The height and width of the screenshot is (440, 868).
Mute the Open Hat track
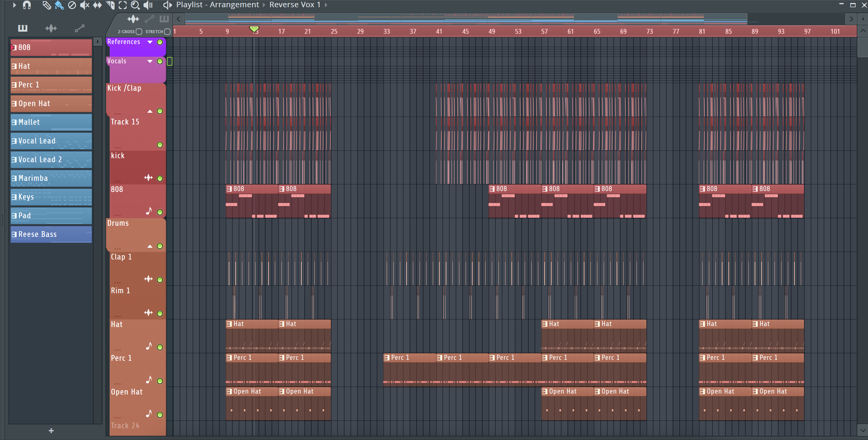point(160,415)
